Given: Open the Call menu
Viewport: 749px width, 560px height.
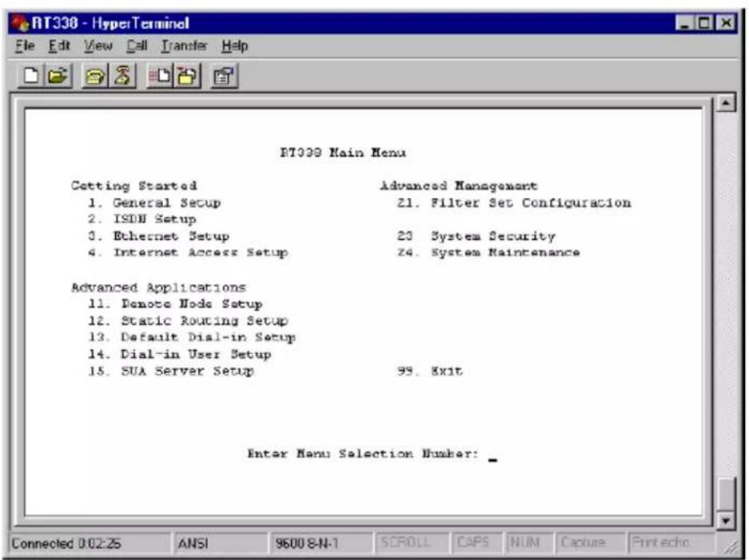Looking at the screenshot, I should coord(137,46).
